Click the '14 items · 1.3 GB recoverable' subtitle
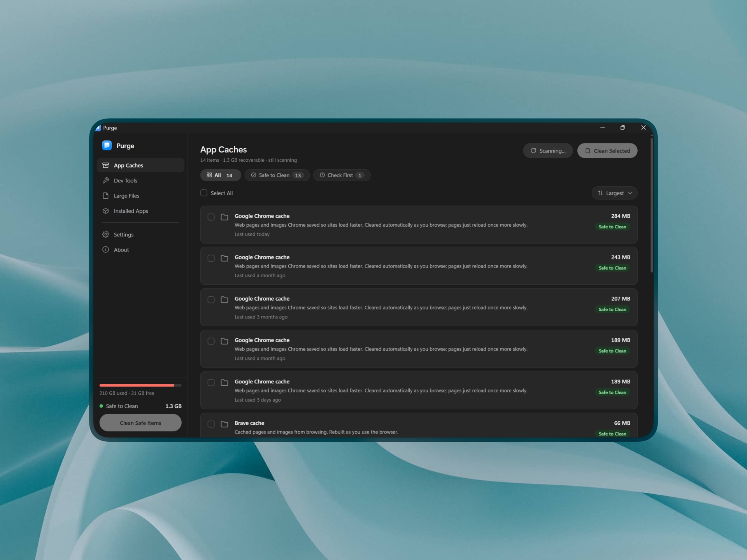Image resolution: width=747 pixels, height=560 pixels. [x=232, y=160]
